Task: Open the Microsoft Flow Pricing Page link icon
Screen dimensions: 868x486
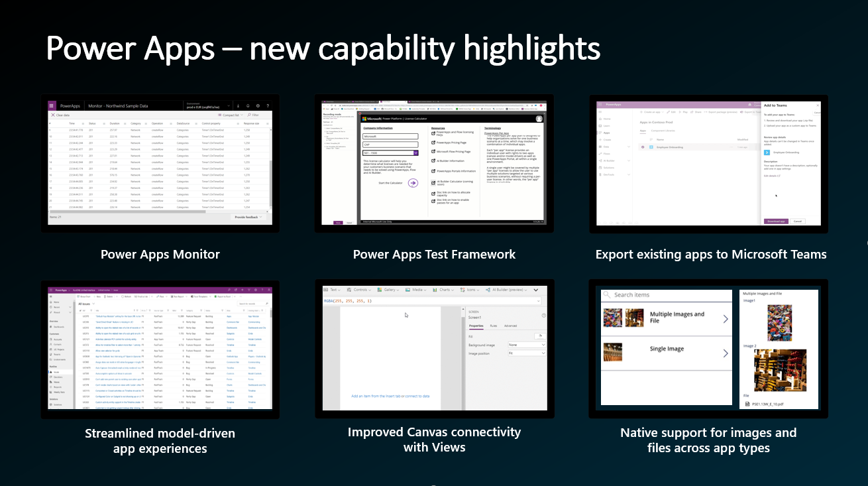Action: tap(433, 151)
